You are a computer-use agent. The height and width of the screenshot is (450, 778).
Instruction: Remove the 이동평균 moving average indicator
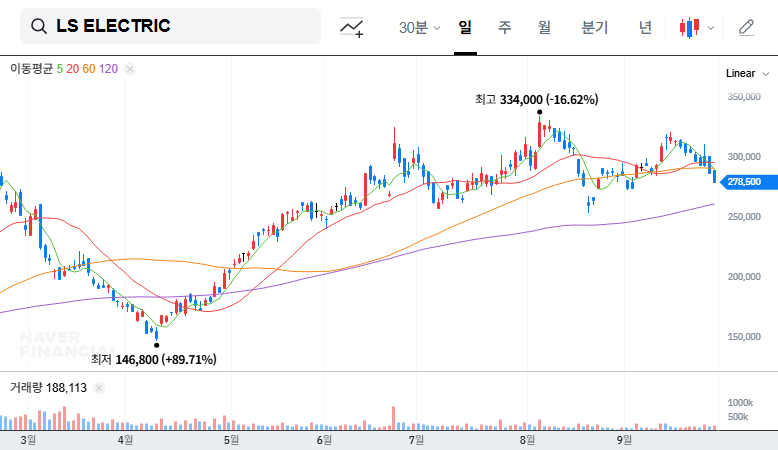coord(130,69)
